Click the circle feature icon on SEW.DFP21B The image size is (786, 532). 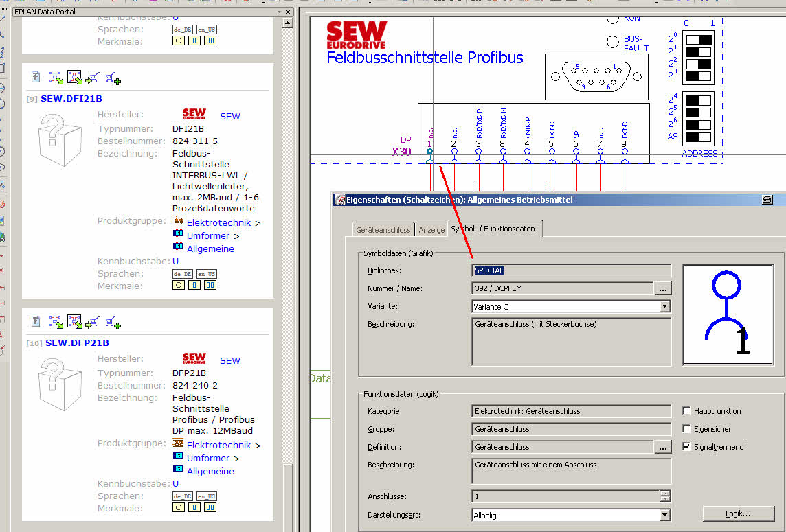pos(179,507)
